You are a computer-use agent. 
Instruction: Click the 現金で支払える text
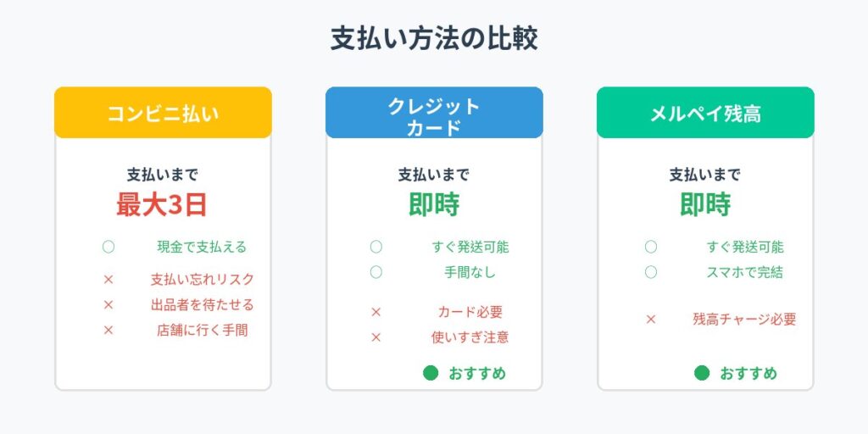202,247
